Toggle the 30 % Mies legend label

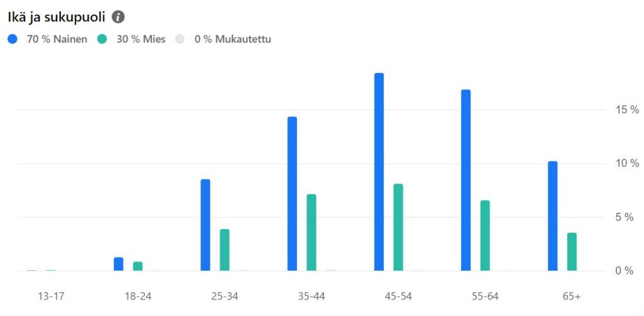coord(141,39)
